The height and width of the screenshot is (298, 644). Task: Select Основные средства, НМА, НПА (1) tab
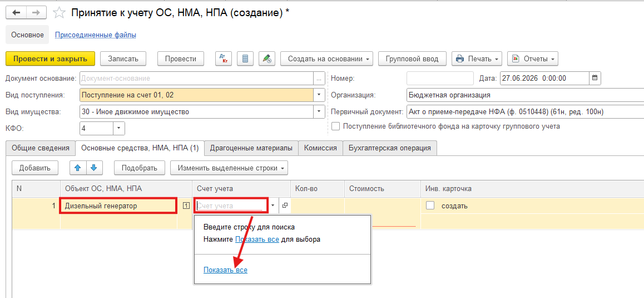click(140, 148)
